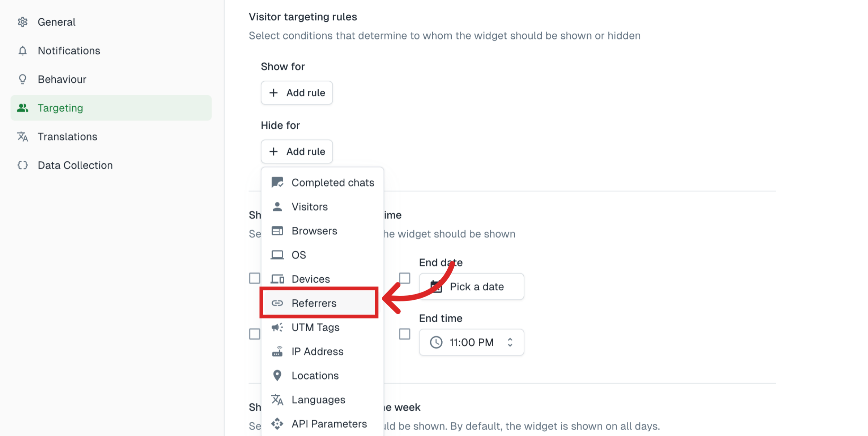Screen dimensions: 868x436
Task: Click the Locations pin icon
Action: click(x=277, y=375)
